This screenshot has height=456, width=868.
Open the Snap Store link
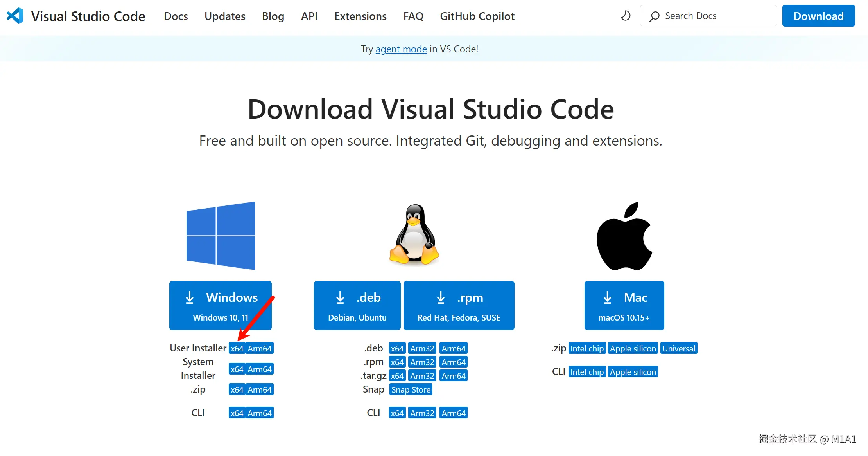tap(411, 389)
